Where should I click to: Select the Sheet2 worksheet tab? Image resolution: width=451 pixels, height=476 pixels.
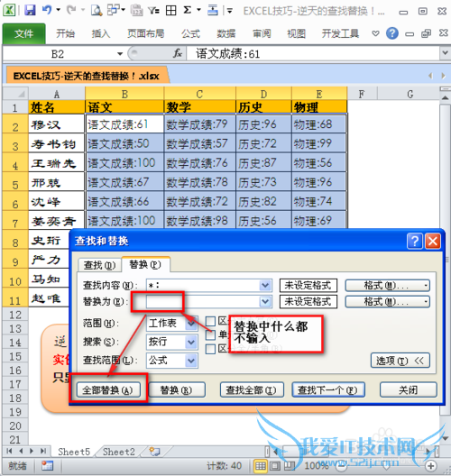coord(119,452)
